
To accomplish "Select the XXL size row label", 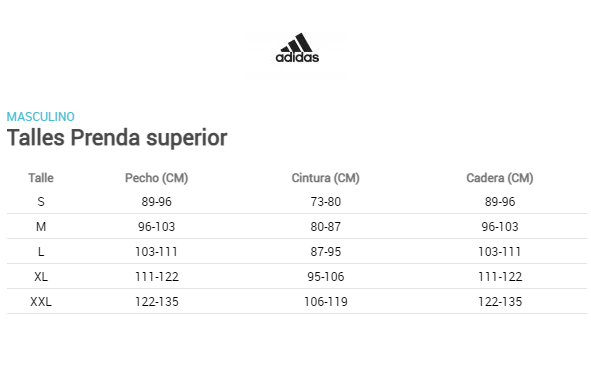I will tap(41, 302).
